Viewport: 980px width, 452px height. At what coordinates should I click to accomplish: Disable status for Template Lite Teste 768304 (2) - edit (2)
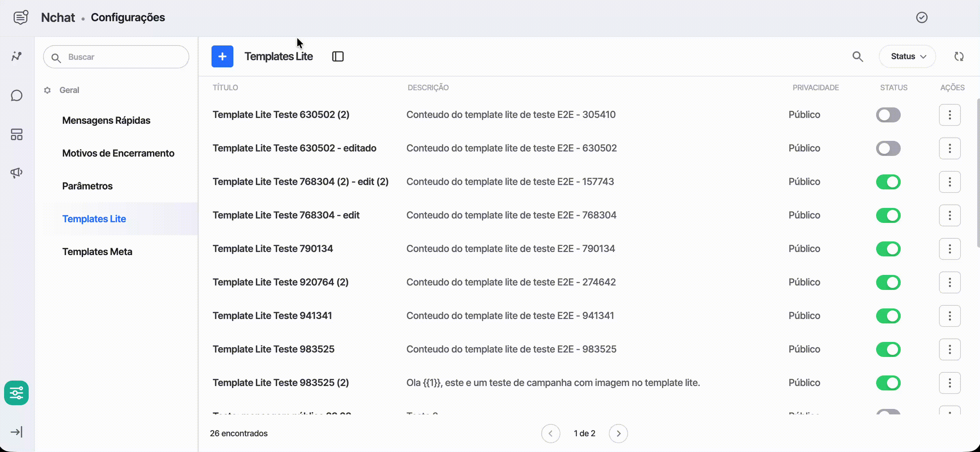point(888,182)
